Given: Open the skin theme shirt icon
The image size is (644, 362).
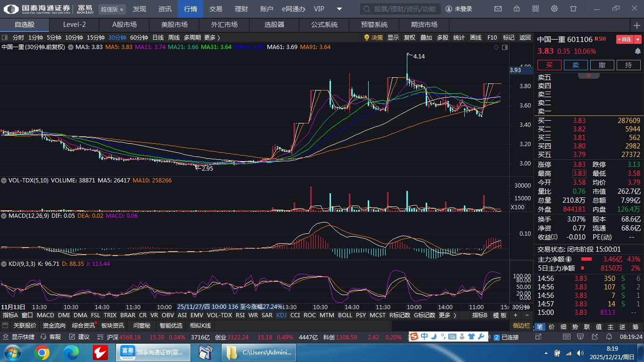Looking at the screenshot, I should 573,9.
